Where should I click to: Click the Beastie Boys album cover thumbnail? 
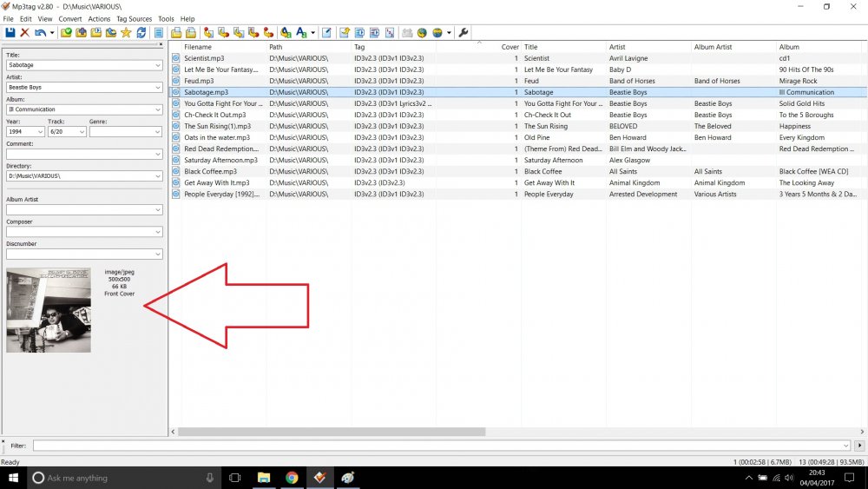[x=49, y=310]
